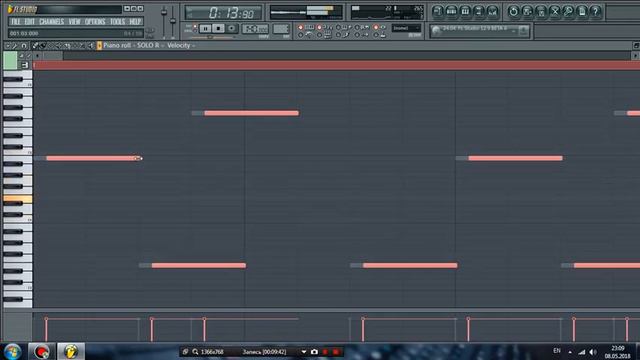Open the EDIT menu
The height and width of the screenshot is (360, 640).
[x=29, y=22]
